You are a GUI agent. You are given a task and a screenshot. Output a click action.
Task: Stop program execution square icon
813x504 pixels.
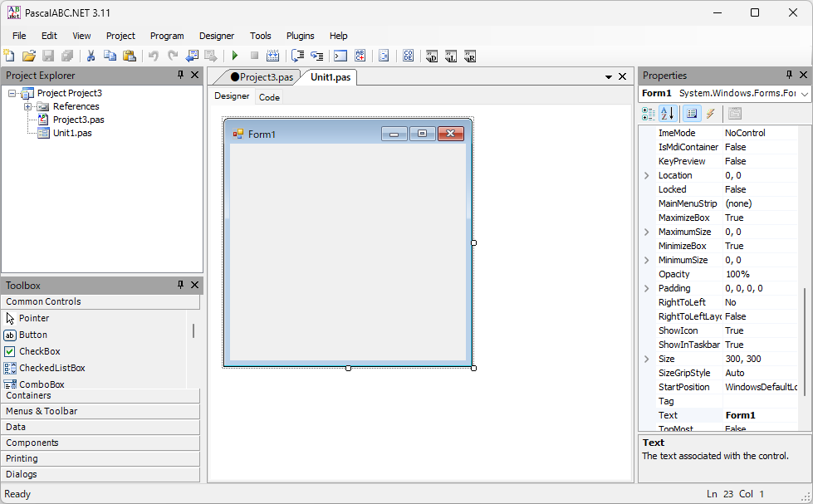pos(254,56)
